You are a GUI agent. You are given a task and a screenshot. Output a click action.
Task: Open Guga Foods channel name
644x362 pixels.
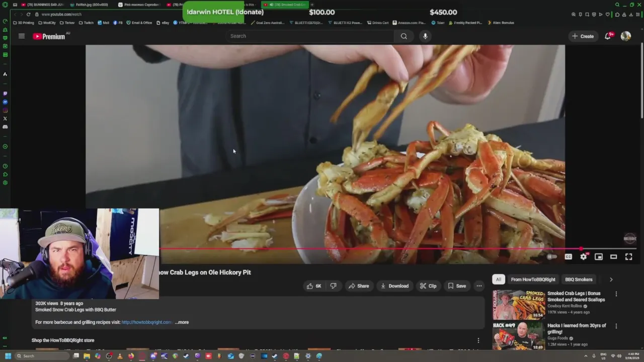(x=558, y=338)
